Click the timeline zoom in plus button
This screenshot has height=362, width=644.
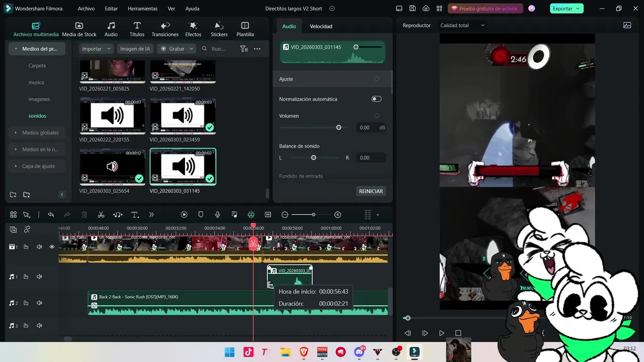click(338, 215)
